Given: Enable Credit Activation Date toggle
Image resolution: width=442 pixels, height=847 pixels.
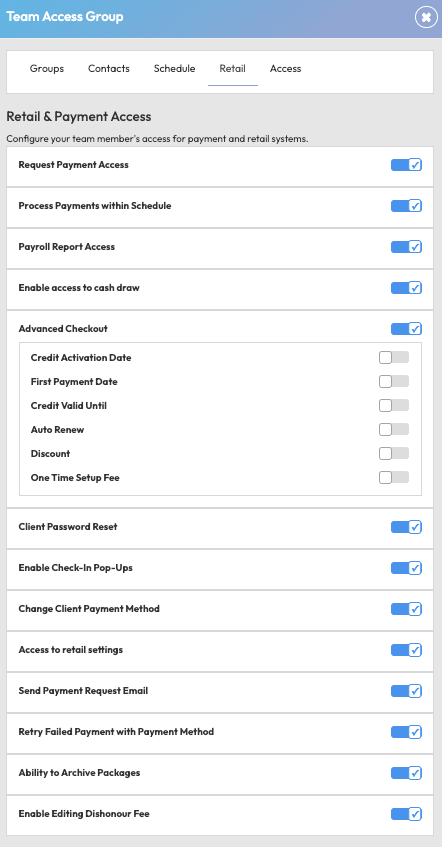Looking at the screenshot, I should [x=394, y=358].
